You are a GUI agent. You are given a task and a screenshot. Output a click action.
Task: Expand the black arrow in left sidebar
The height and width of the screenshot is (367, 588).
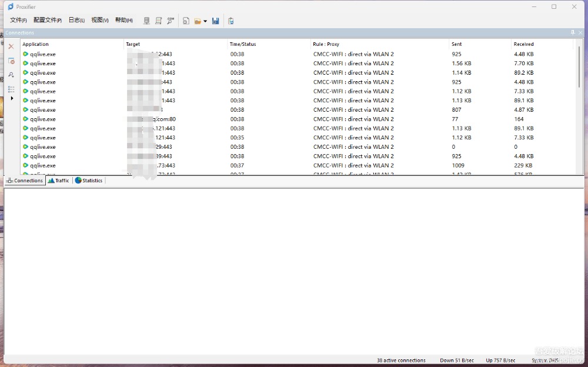coord(12,98)
